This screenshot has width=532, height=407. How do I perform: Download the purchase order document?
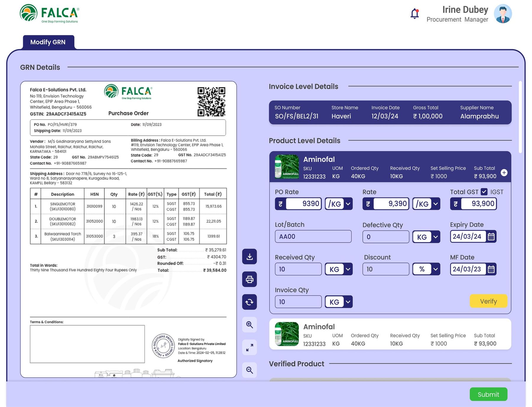click(249, 257)
